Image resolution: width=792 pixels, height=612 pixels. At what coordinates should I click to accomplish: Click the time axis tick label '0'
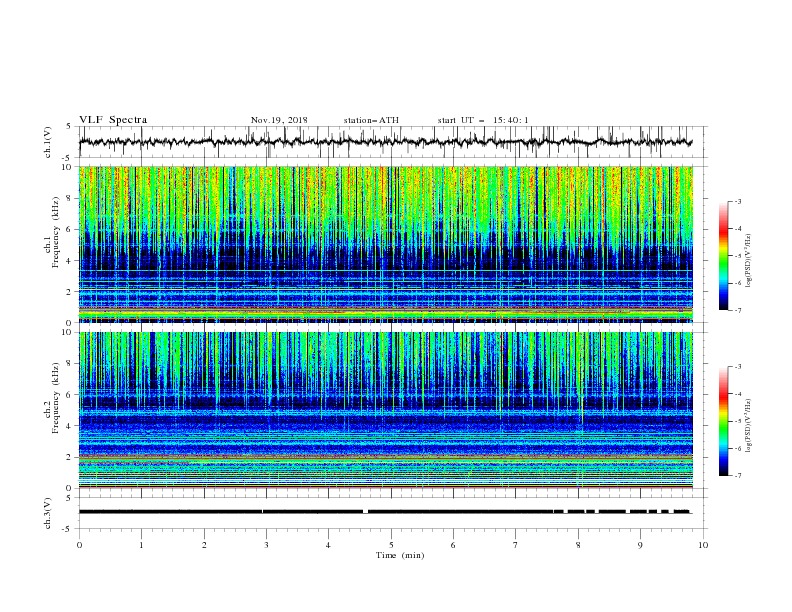79,545
